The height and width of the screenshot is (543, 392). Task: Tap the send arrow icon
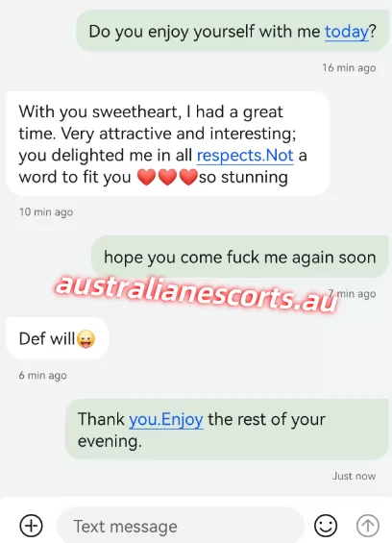(368, 526)
